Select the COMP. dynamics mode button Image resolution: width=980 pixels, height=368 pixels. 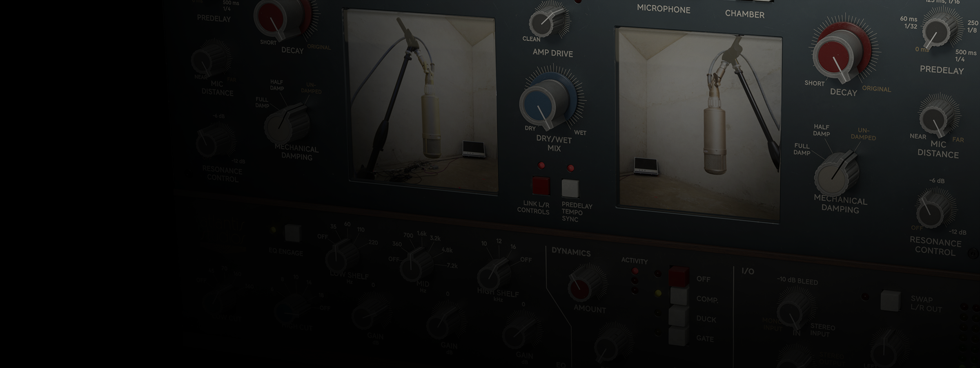pos(679,296)
